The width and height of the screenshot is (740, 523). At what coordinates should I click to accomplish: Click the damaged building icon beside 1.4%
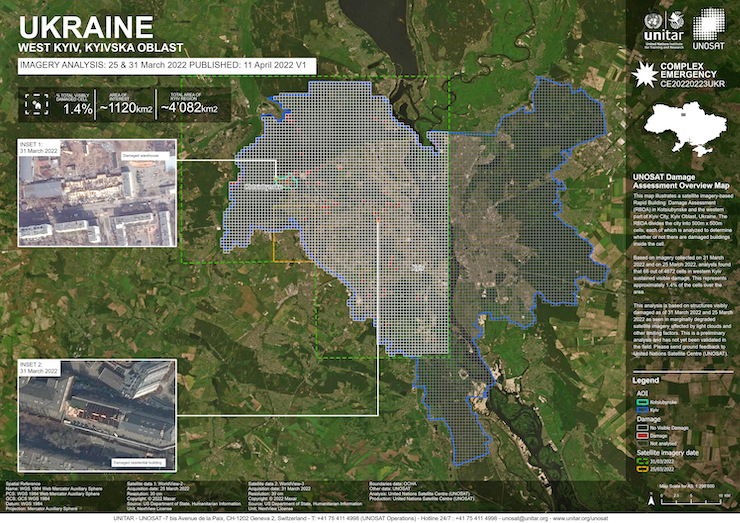point(37,103)
